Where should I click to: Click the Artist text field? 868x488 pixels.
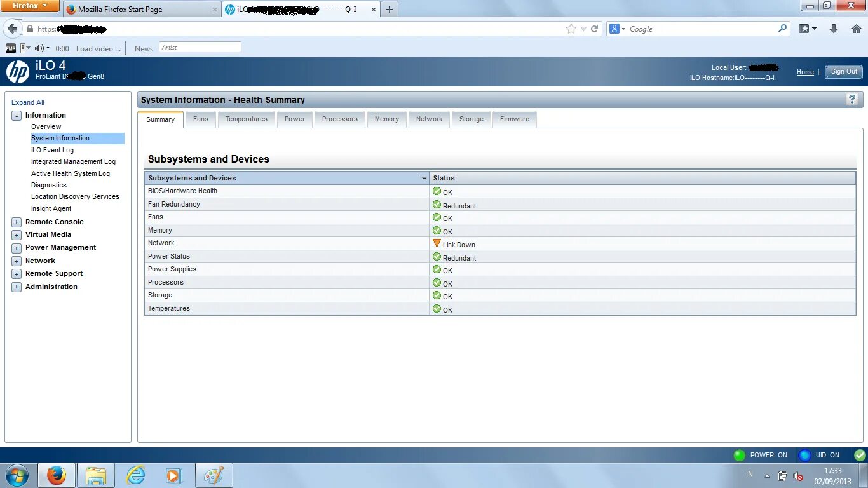(x=200, y=48)
